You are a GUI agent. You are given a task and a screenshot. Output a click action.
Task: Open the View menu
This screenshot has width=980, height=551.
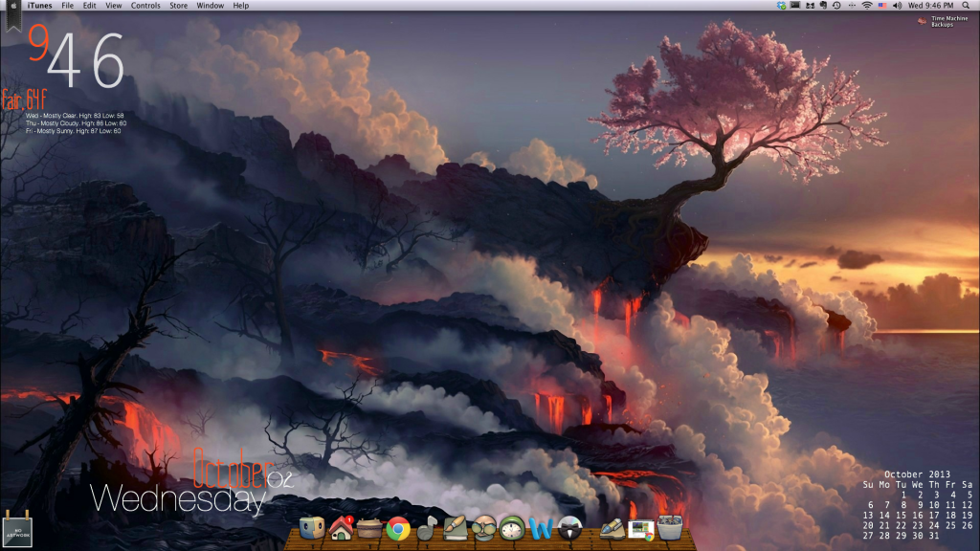pyautogui.click(x=113, y=6)
